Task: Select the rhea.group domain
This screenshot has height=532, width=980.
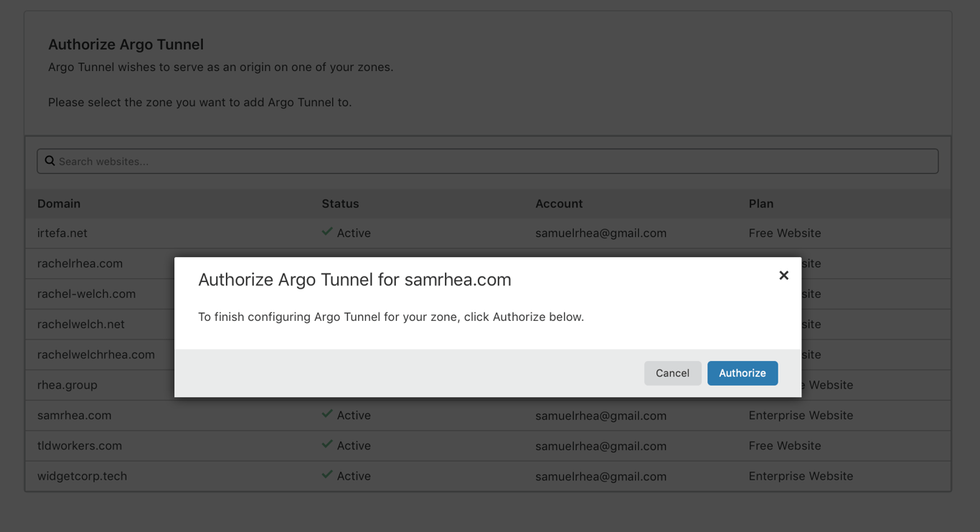Action: coord(67,385)
